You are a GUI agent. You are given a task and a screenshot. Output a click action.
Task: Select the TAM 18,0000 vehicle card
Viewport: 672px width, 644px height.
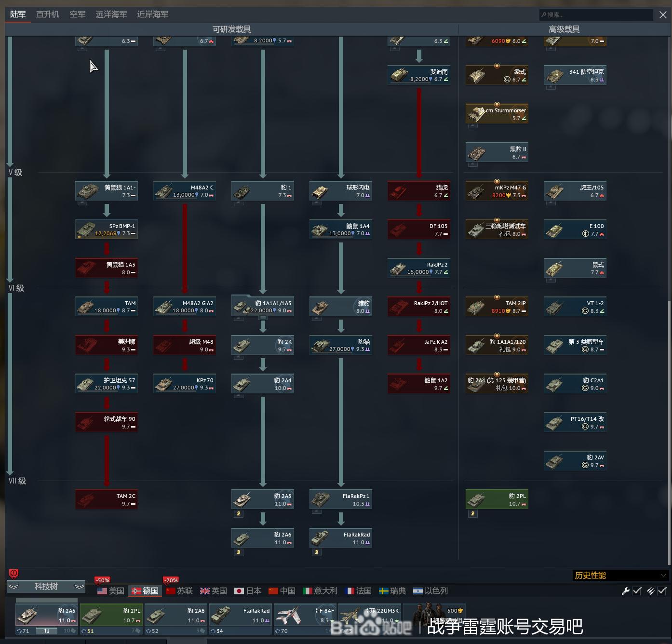(107, 307)
